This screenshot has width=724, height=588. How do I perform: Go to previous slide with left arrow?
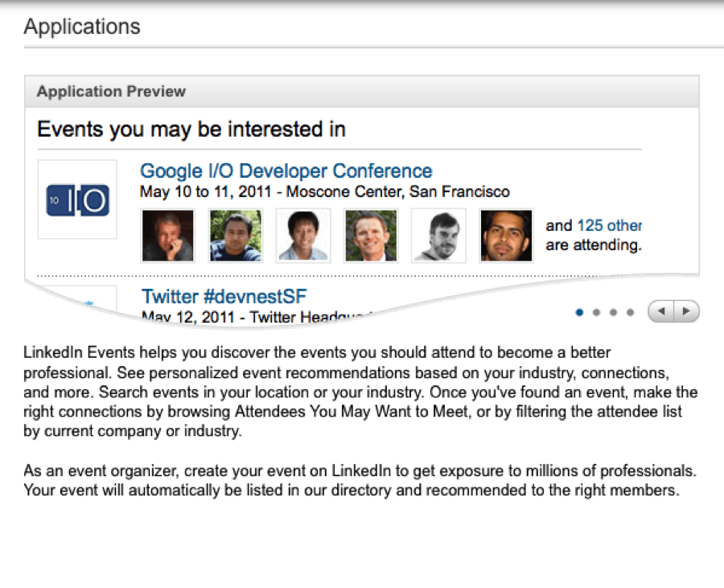[x=661, y=311]
